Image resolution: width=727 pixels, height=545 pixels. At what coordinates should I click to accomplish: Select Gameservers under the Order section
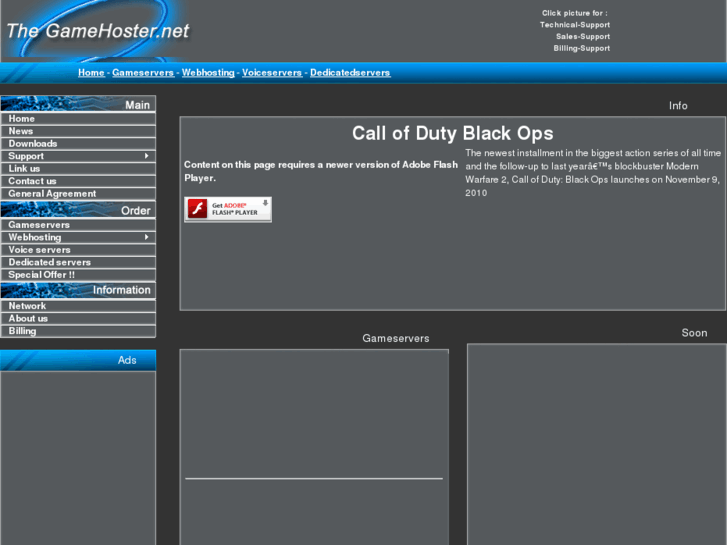click(x=78, y=225)
